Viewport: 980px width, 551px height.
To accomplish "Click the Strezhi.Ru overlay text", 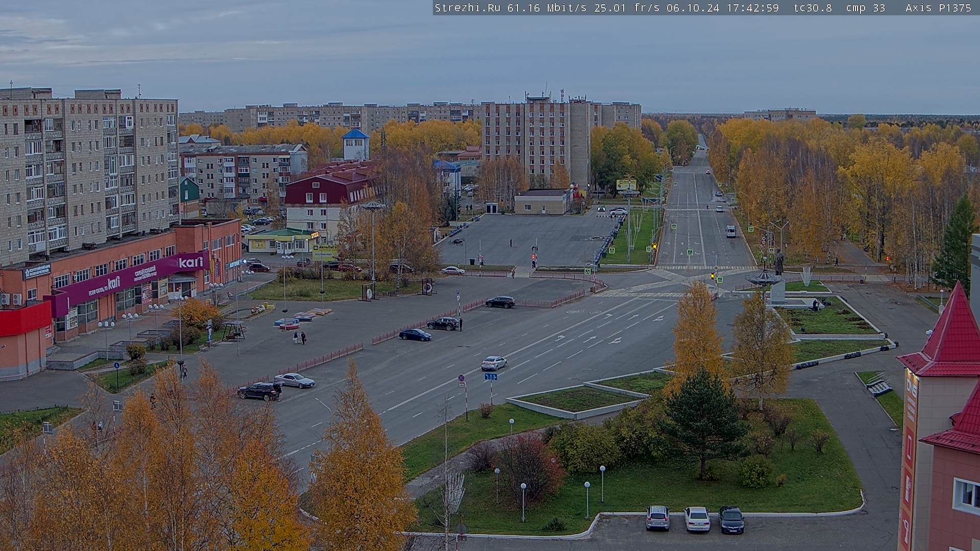I will (x=467, y=8).
